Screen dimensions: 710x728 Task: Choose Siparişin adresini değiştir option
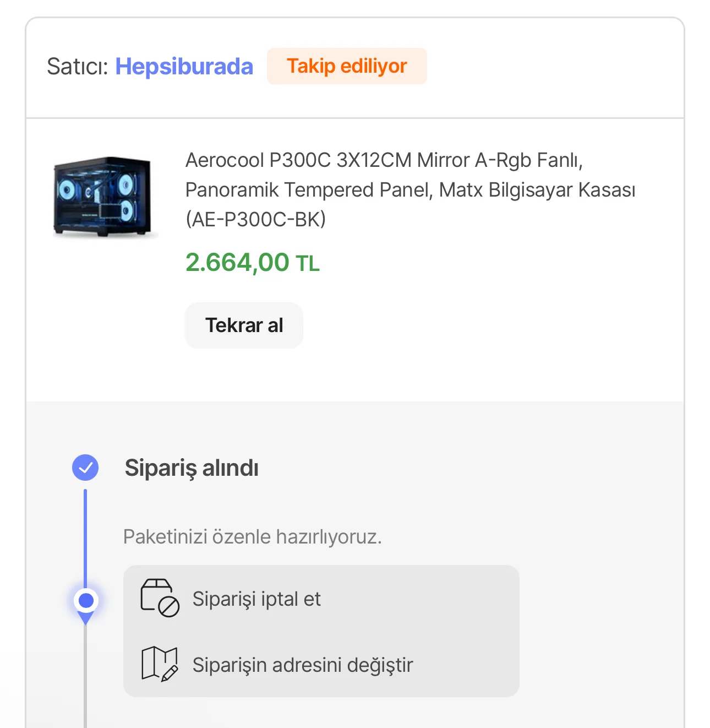tap(302, 665)
